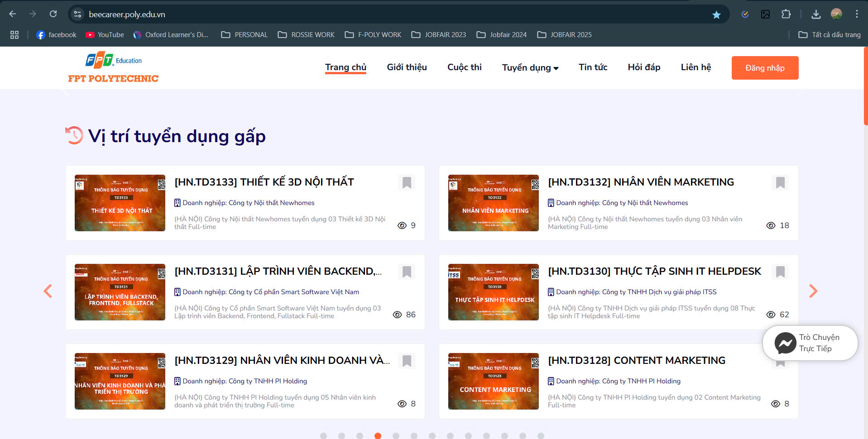Expand the Tuyển dụng dropdown menu
This screenshot has width=868, height=439.
point(530,68)
